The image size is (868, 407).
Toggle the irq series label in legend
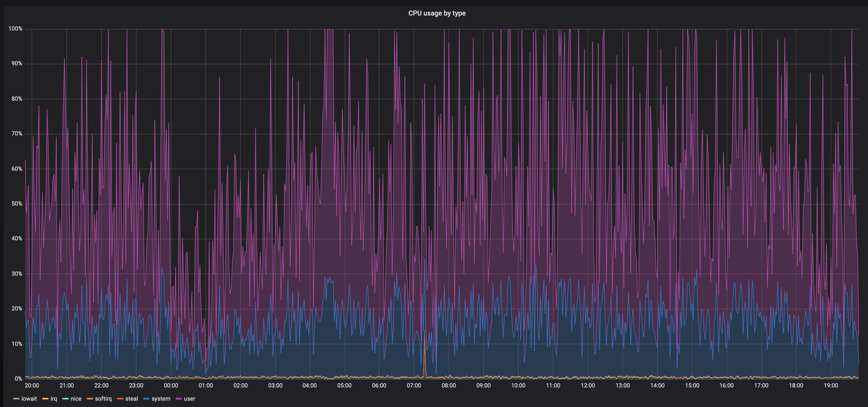(53, 399)
